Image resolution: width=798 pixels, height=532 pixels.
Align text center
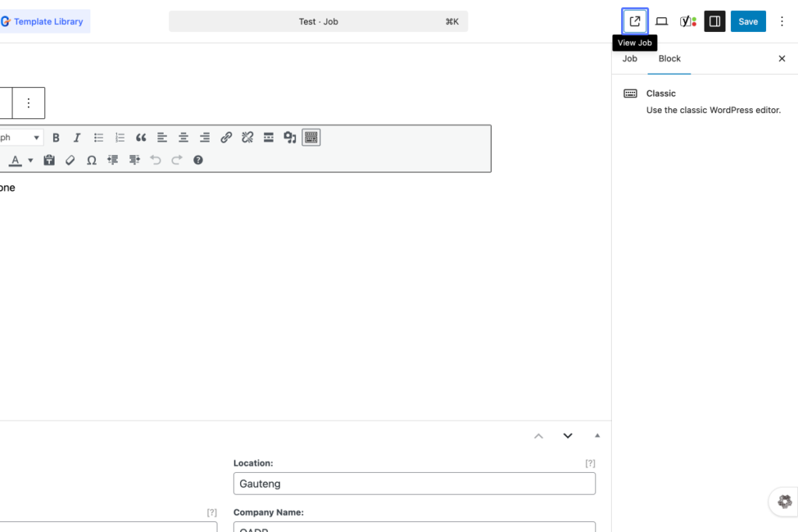pyautogui.click(x=183, y=138)
